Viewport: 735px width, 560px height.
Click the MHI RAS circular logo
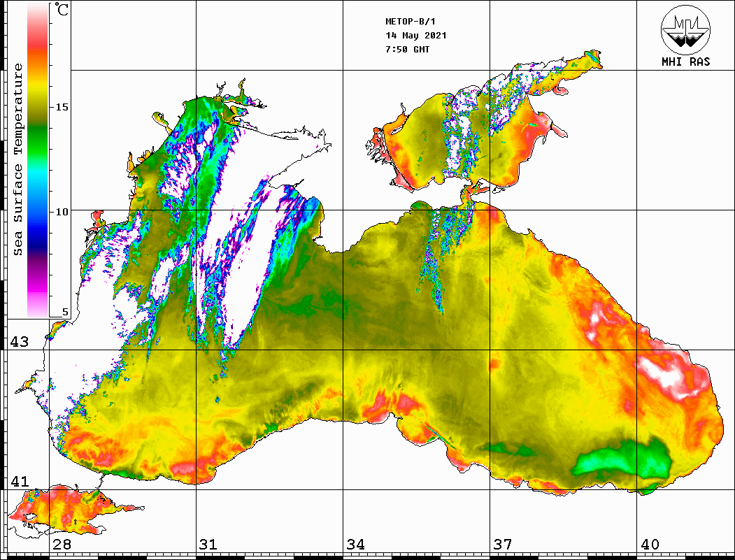[x=685, y=29]
